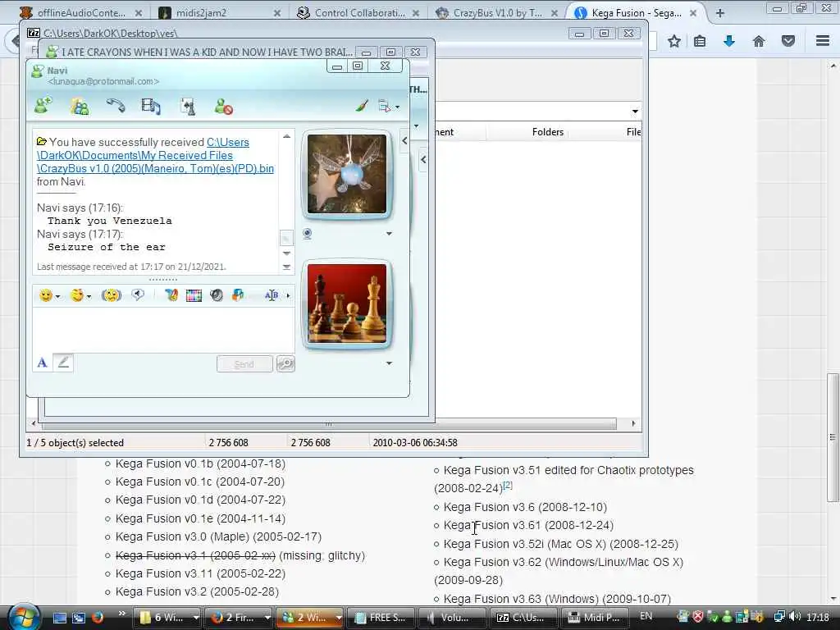Image resolution: width=840 pixels, height=630 pixels.
Task: Open the Firefox hamburger menu
Action: pyautogui.click(x=823, y=41)
